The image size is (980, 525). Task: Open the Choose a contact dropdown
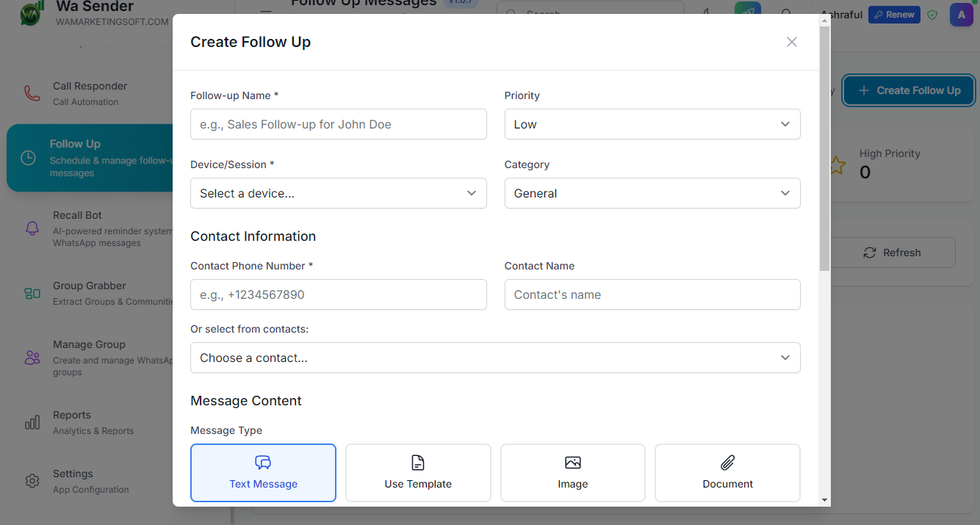495,358
